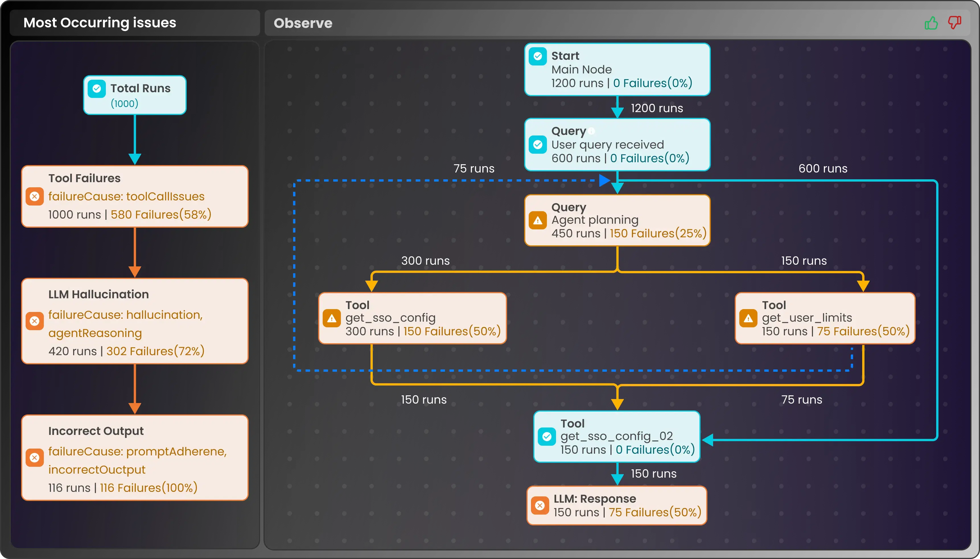The image size is (980, 559).
Task: Click the warning icon on get_sso_config node
Action: tap(332, 318)
